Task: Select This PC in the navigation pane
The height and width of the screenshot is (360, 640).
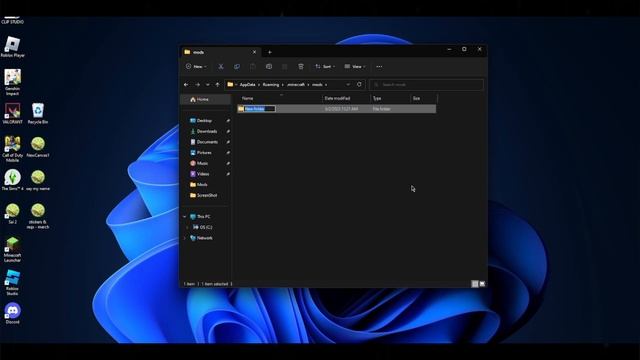Action: coord(203,217)
